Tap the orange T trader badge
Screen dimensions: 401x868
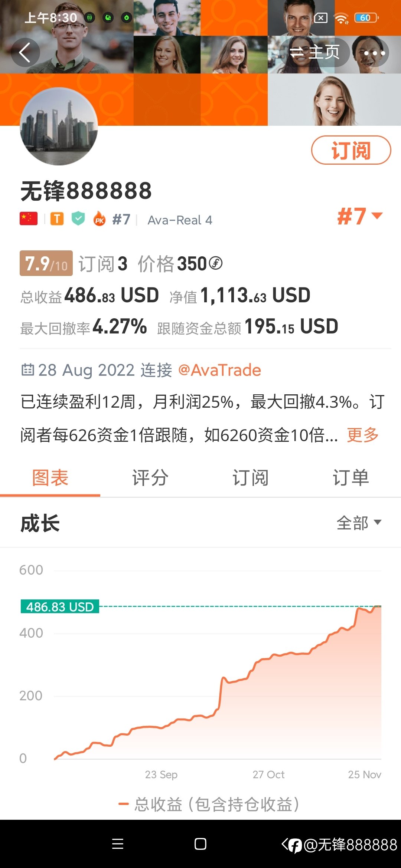coord(57,219)
